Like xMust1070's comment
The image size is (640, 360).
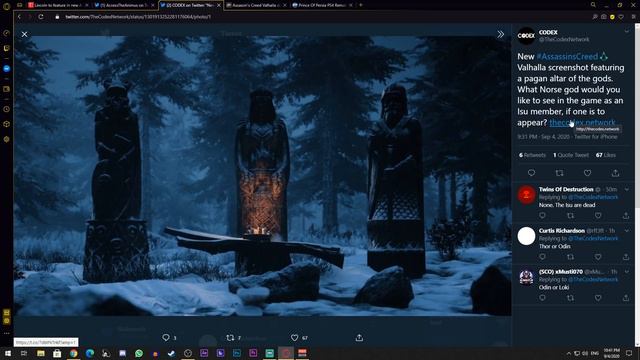pos(598,298)
